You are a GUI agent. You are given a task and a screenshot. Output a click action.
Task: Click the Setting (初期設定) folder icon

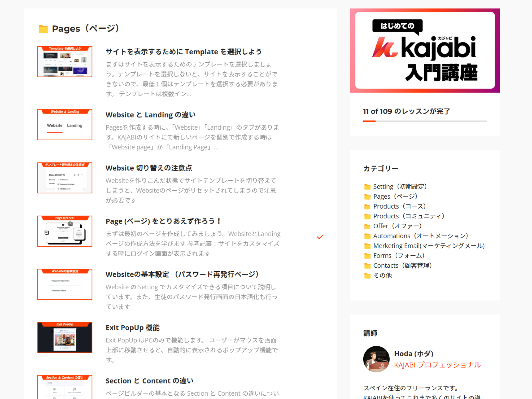coord(367,187)
